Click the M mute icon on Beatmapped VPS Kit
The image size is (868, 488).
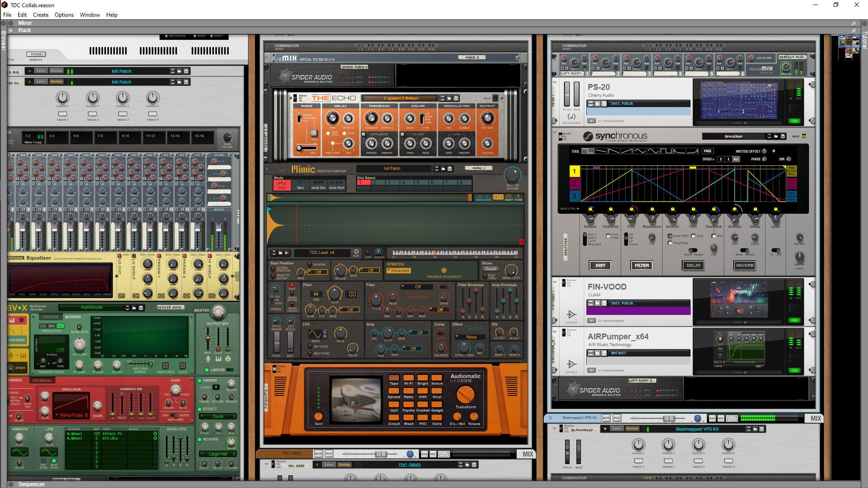coord(606,418)
